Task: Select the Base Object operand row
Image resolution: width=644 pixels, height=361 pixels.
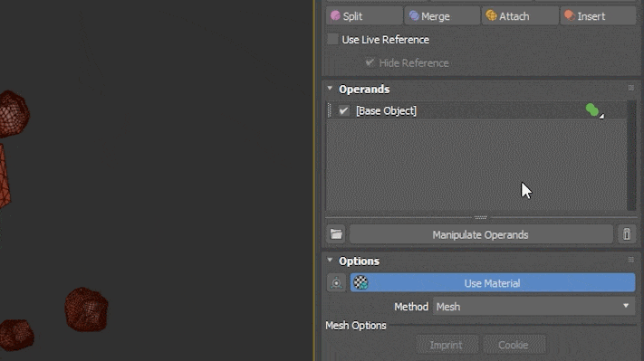Action: [x=476, y=110]
